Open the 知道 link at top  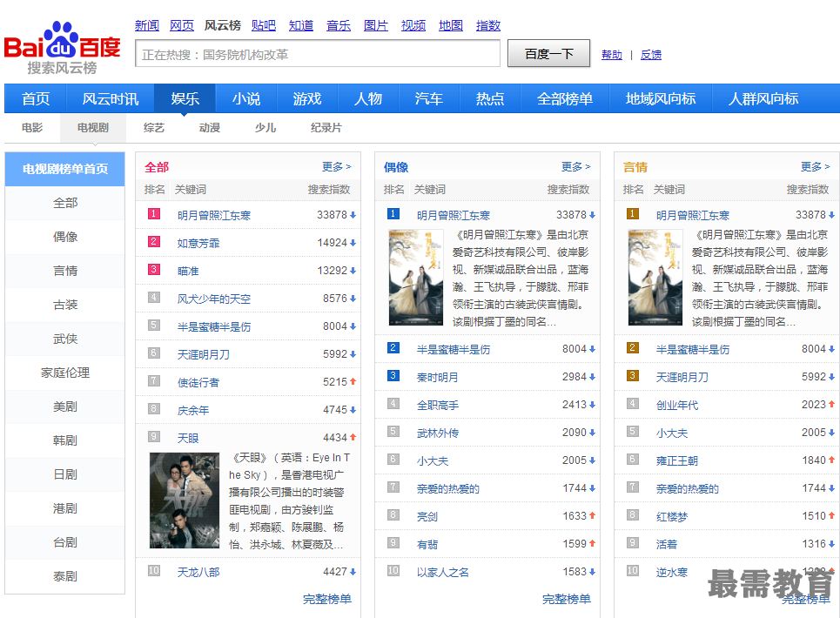coord(301,25)
